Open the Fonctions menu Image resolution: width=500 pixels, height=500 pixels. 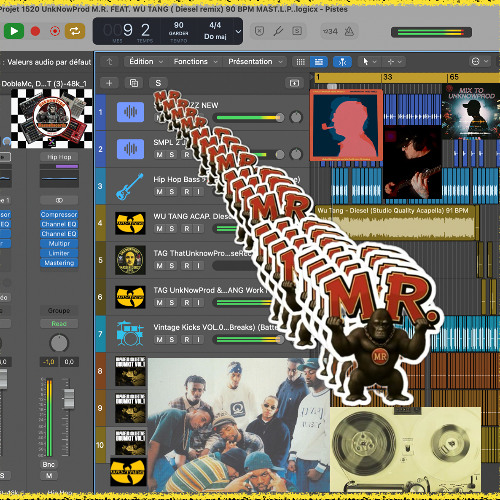point(195,62)
